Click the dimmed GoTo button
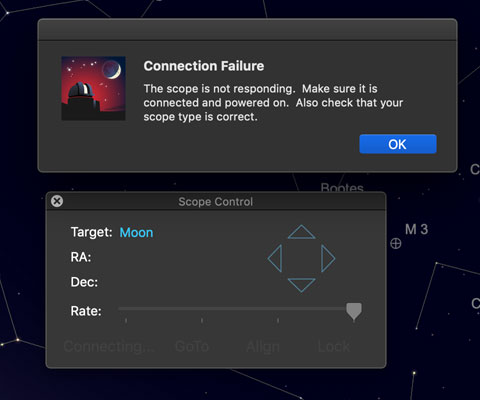The width and height of the screenshot is (480, 400). pos(192,347)
